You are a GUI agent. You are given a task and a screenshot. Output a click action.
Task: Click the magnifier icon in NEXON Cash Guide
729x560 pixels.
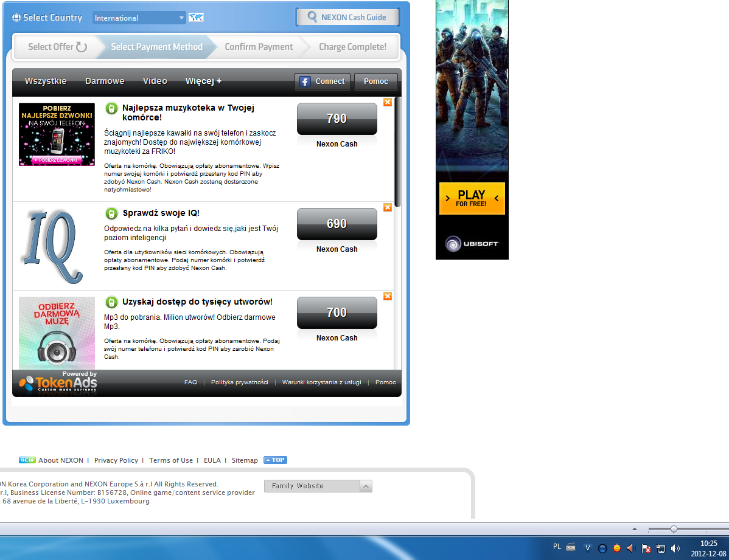(x=312, y=17)
